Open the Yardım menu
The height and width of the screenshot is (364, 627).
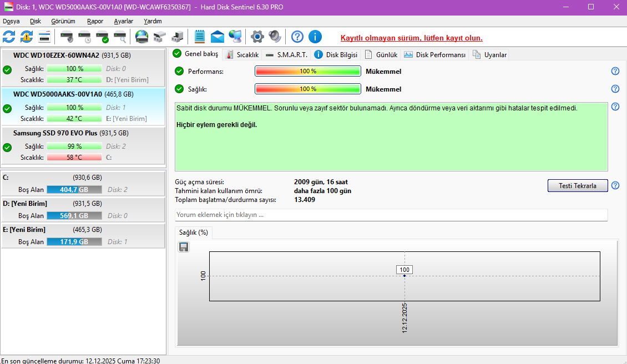click(x=153, y=21)
